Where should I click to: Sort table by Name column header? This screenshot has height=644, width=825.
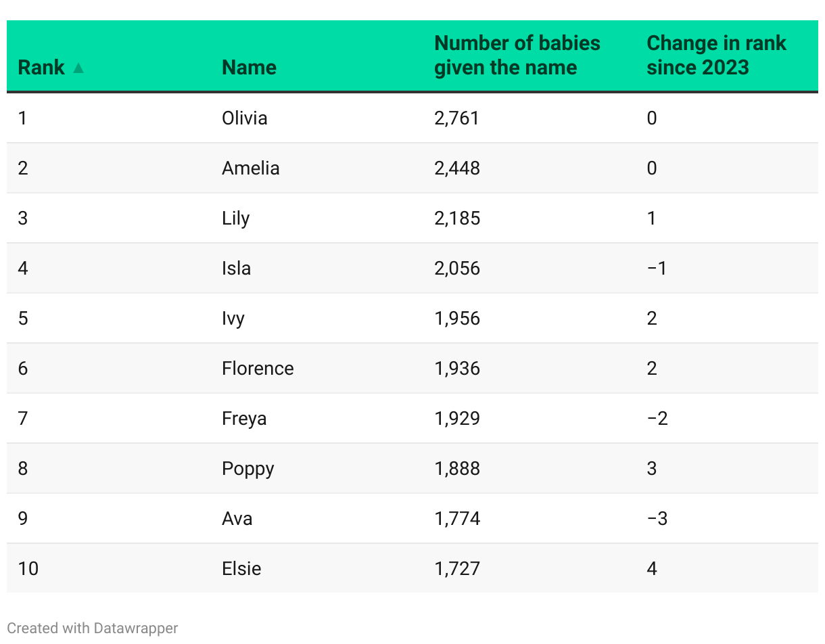[x=249, y=68]
